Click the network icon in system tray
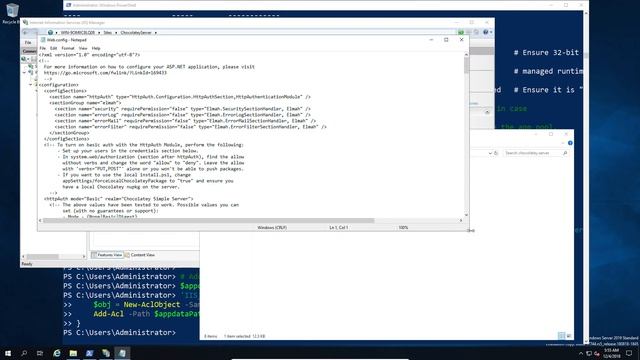The image size is (640, 360). 589,353
